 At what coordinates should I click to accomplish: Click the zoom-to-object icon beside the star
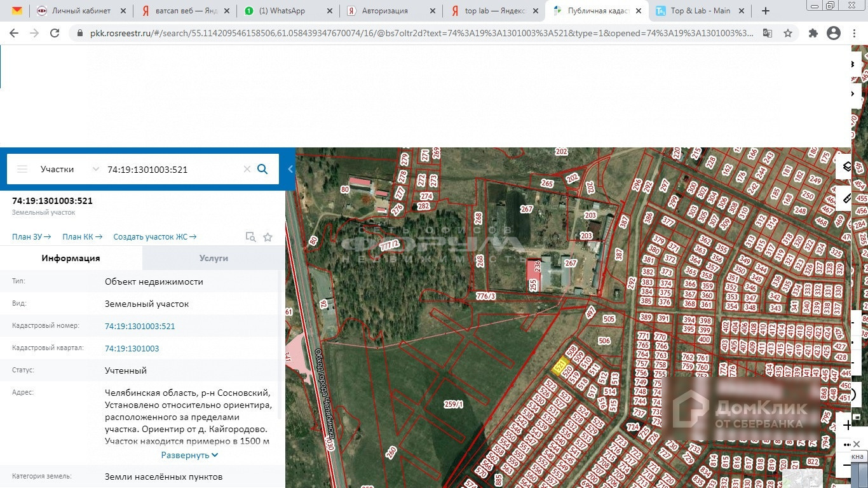[251, 237]
